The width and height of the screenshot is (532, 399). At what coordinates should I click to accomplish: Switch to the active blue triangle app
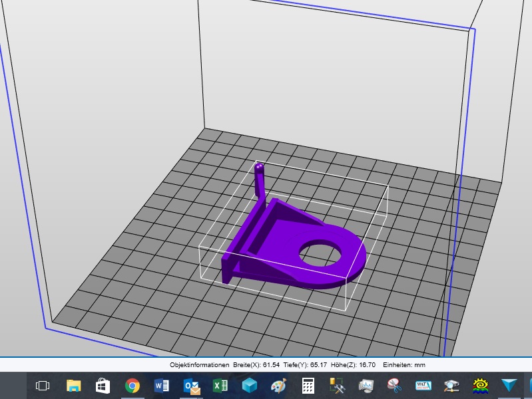point(510,386)
